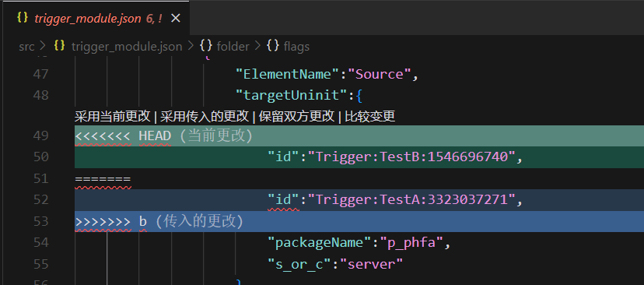Click the ======= conflict separator line
The width and height of the screenshot is (644, 285).
[359, 178]
